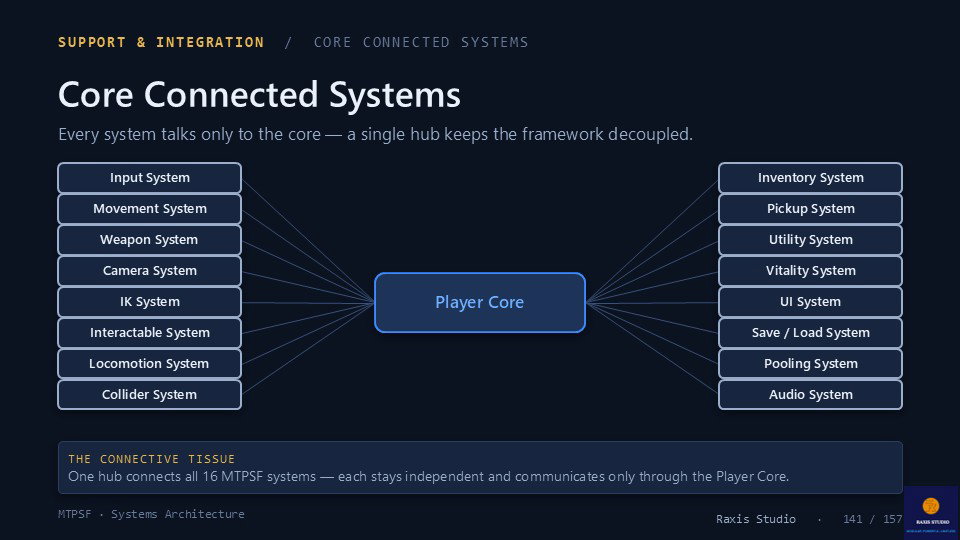Select the UI System node
The image size is (960, 540).
tap(810, 302)
